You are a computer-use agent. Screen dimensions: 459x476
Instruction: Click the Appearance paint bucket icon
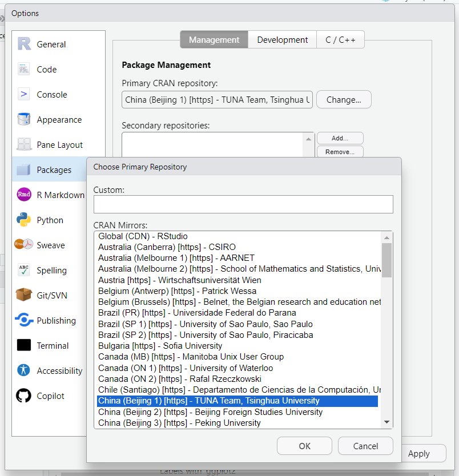(24, 120)
